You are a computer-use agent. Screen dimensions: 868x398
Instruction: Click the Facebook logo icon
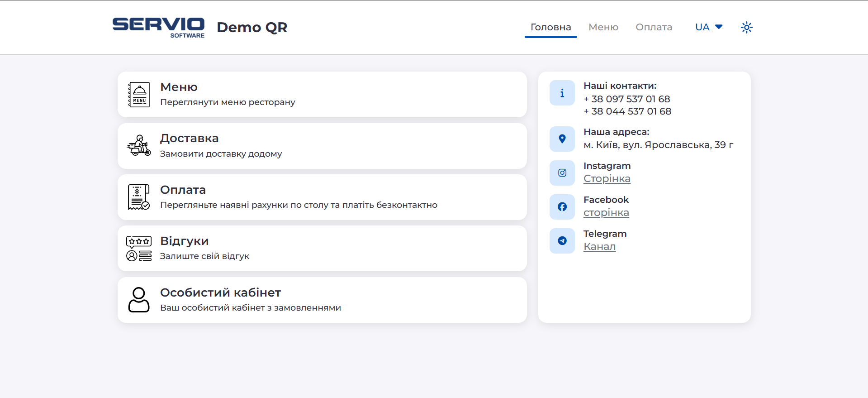562,206
